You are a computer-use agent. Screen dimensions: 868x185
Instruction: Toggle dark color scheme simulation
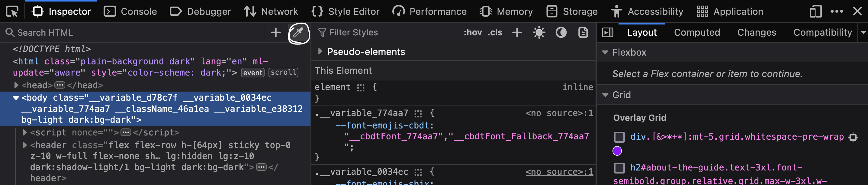(561, 33)
